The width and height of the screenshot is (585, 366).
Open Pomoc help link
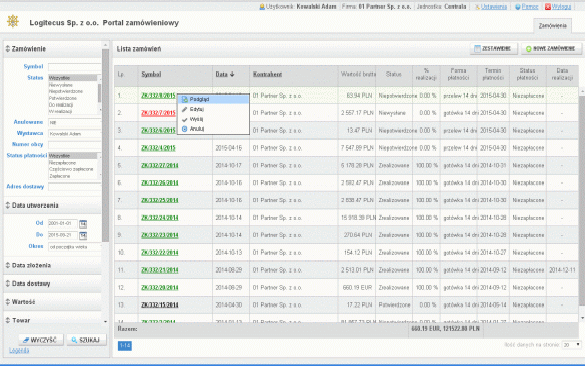(530, 7)
